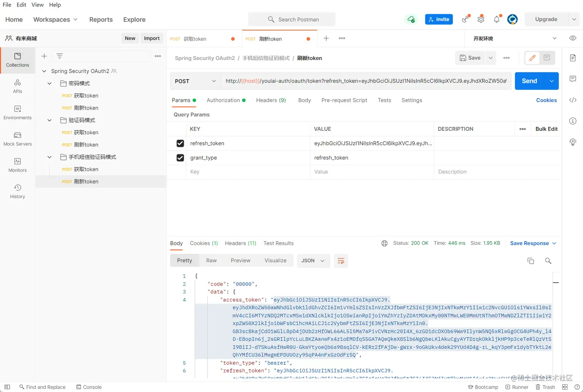This screenshot has height=392, width=583.
Task: Toggle the two-pane layout icon in the status bar
Action: tap(565, 387)
